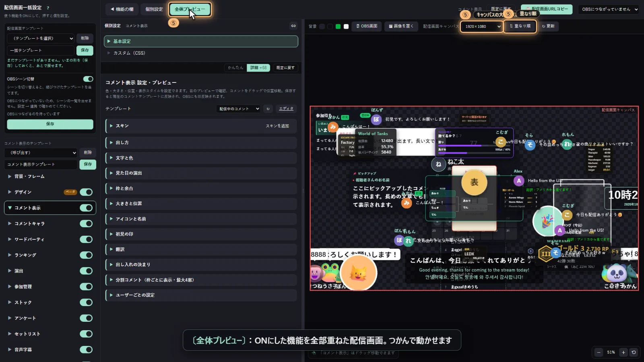The height and width of the screenshot is (362, 644).
Task: Open the エディタ link
Action: pyautogui.click(x=286, y=109)
